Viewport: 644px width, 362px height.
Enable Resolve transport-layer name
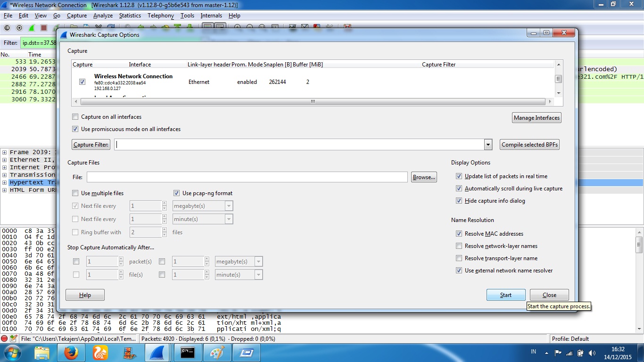(x=459, y=258)
